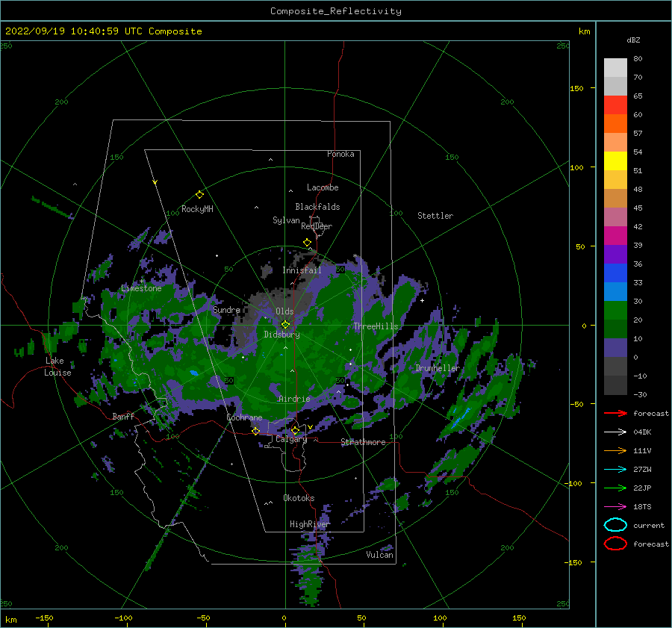Click the ThreeHills city label
672x628 pixels.
376,326
